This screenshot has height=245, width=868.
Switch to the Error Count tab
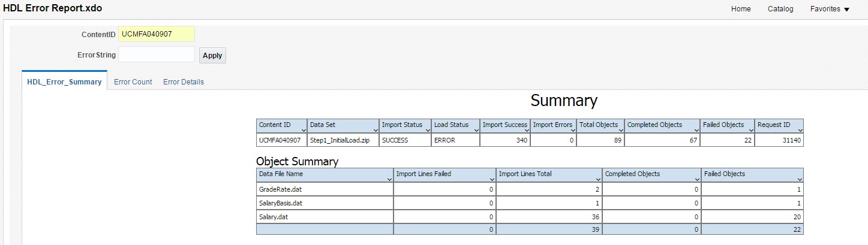point(133,82)
